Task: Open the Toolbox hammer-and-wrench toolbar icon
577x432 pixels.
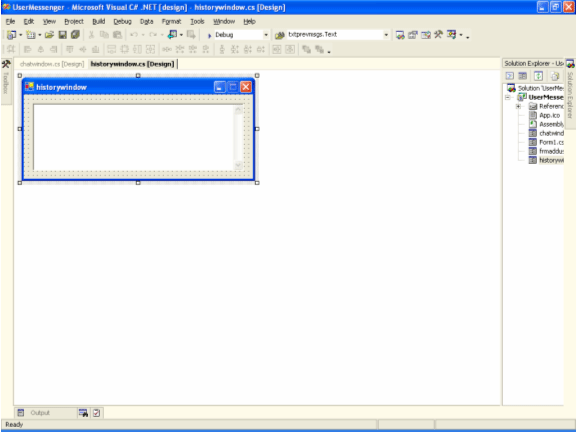Action: pos(438,35)
